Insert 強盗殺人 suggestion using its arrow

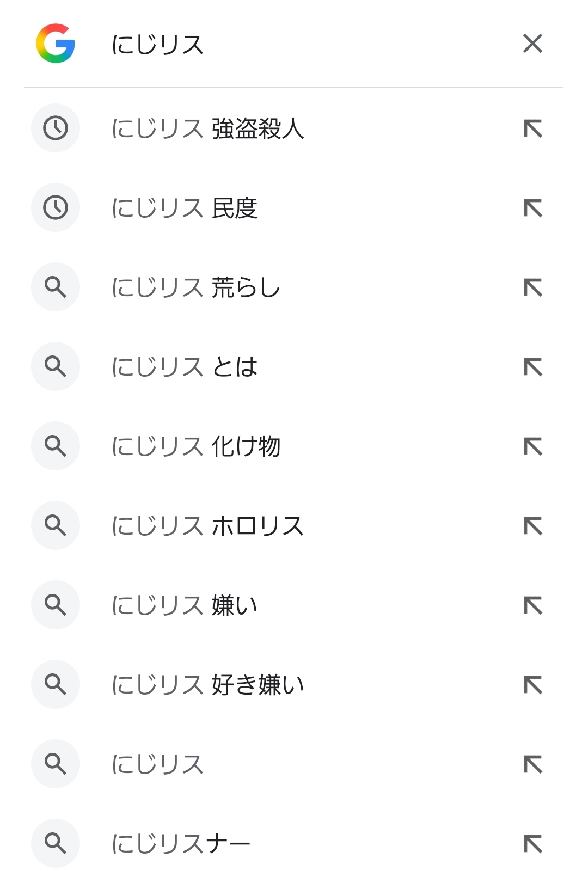tap(533, 129)
